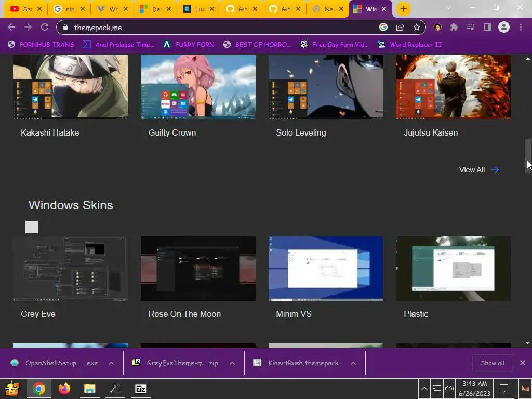Switch to the first GitHub tab
The height and width of the screenshot is (399, 532).
[241, 9]
